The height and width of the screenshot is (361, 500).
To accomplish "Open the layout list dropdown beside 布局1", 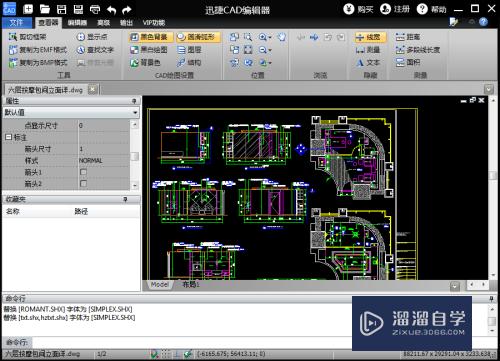I will pyautogui.click(x=455, y=286).
